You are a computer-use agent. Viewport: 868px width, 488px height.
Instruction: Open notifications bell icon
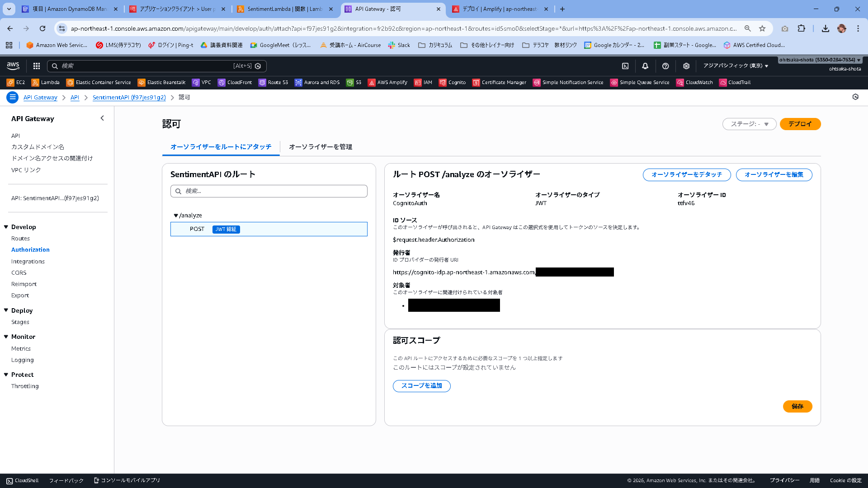pyautogui.click(x=645, y=66)
